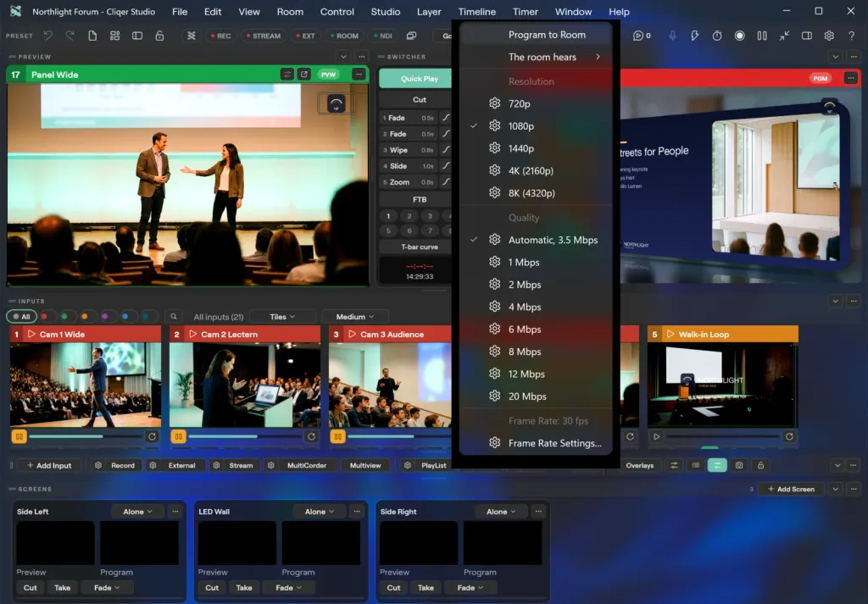Open the Layer menu
868x604 pixels.
pyautogui.click(x=429, y=12)
